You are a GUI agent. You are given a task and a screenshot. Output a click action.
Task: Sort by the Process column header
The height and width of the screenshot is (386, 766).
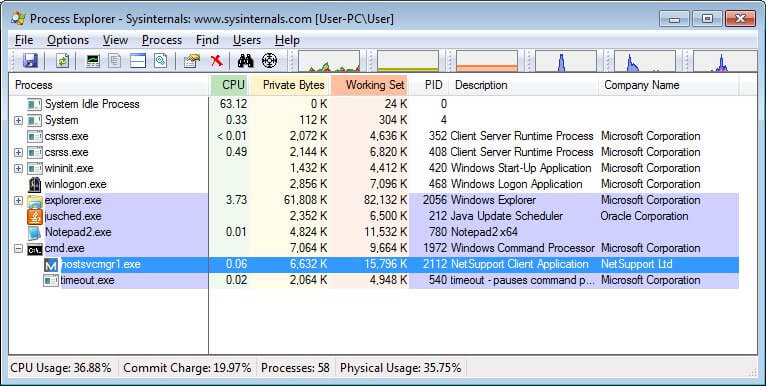[x=109, y=85]
